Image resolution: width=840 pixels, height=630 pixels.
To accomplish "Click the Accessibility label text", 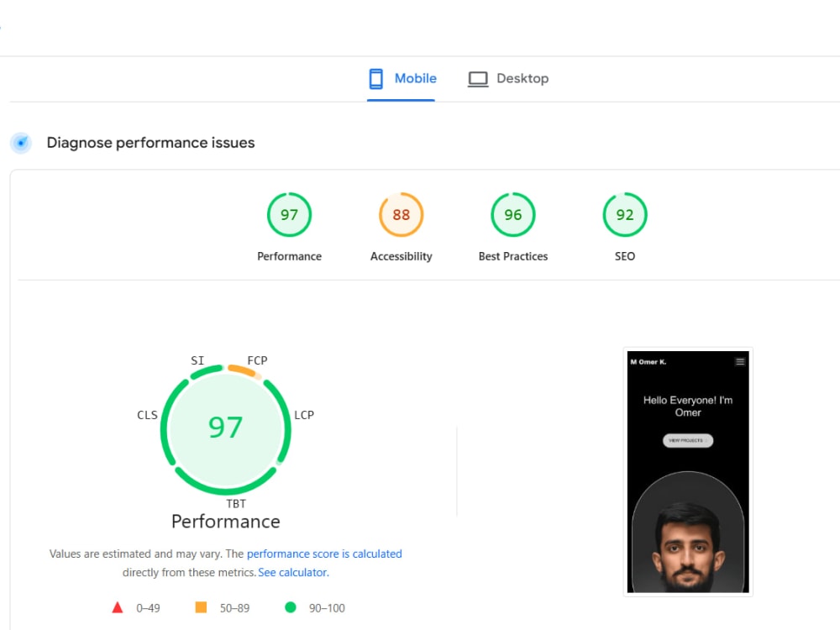I will coord(402,256).
